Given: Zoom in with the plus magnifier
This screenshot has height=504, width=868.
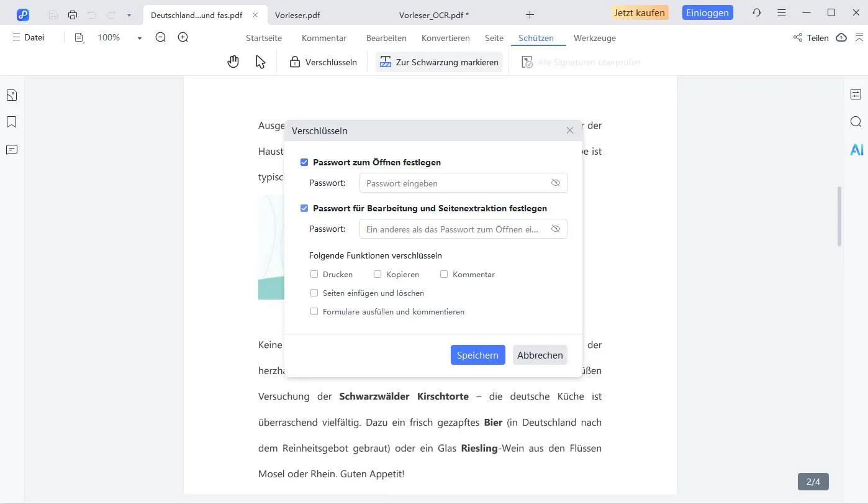Looking at the screenshot, I should click(x=183, y=38).
